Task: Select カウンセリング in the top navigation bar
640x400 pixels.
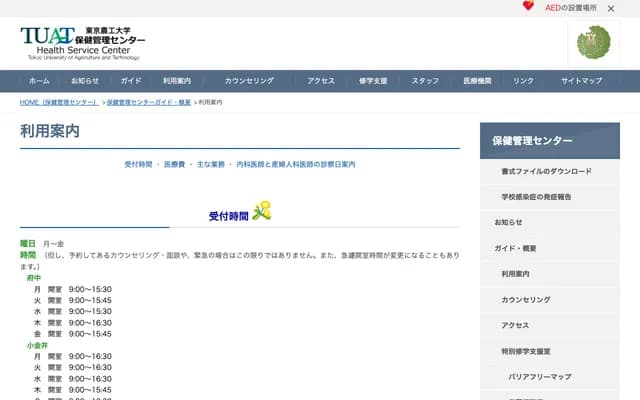Action: click(x=249, y=81)
